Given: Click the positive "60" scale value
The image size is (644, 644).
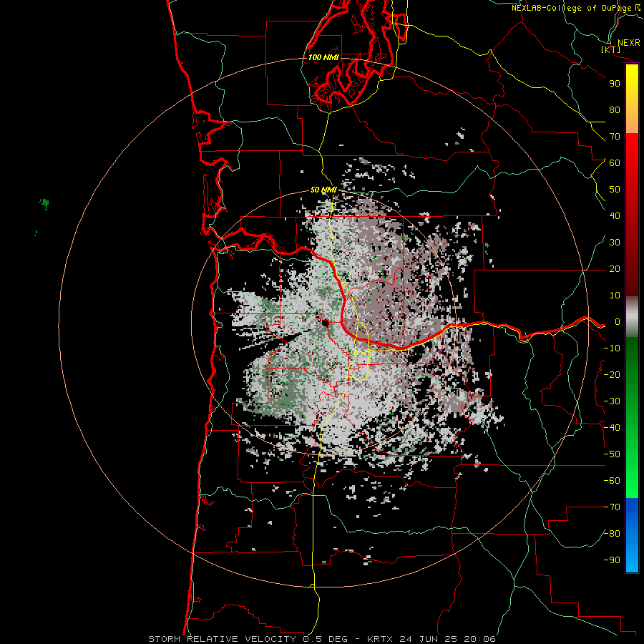Looking at the screenshot, I should pyautogui.click(x=615, y=163).
